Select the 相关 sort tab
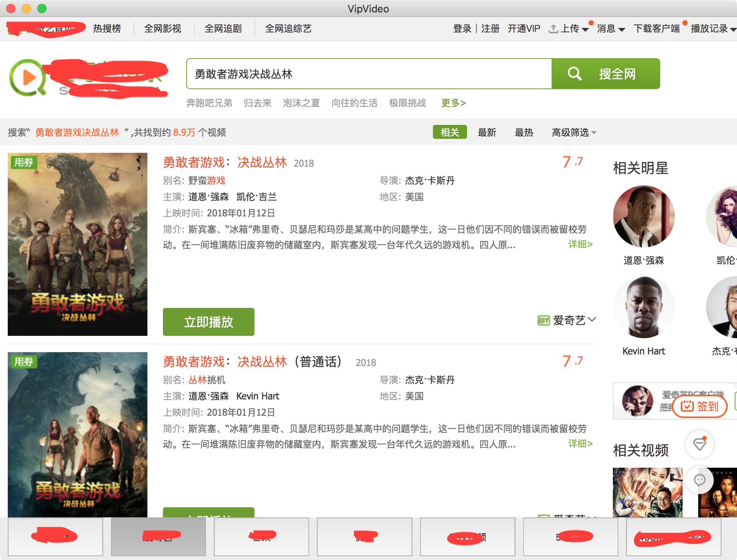This screenshot has width=737, height=560. pos(450,132)
